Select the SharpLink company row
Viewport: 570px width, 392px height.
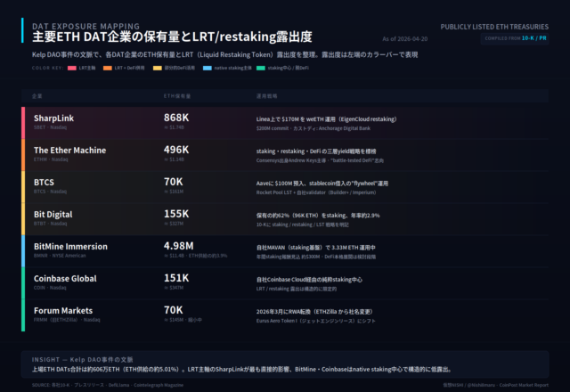point(285,122)
